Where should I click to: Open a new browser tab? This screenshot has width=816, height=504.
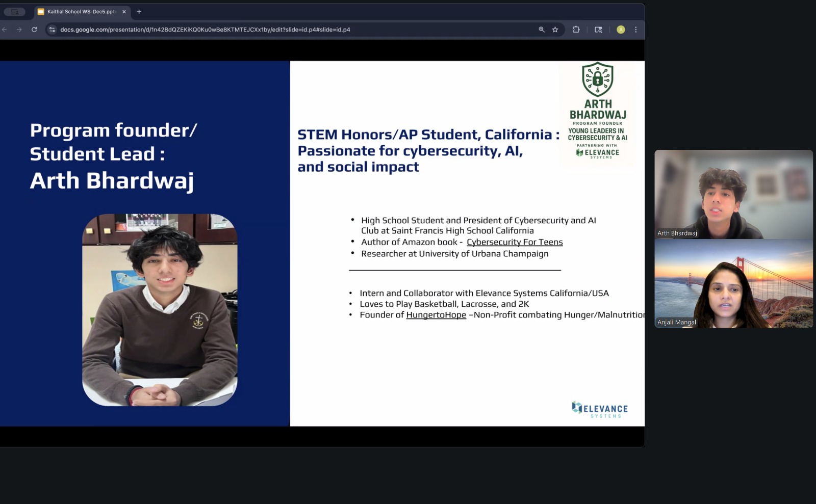click(139, 12)
